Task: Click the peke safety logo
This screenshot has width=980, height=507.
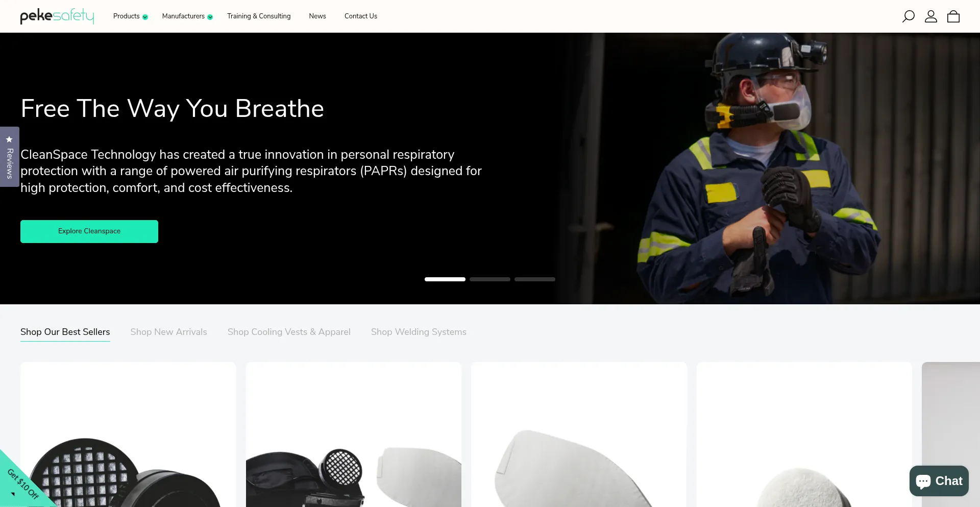Action: [57, 16]
